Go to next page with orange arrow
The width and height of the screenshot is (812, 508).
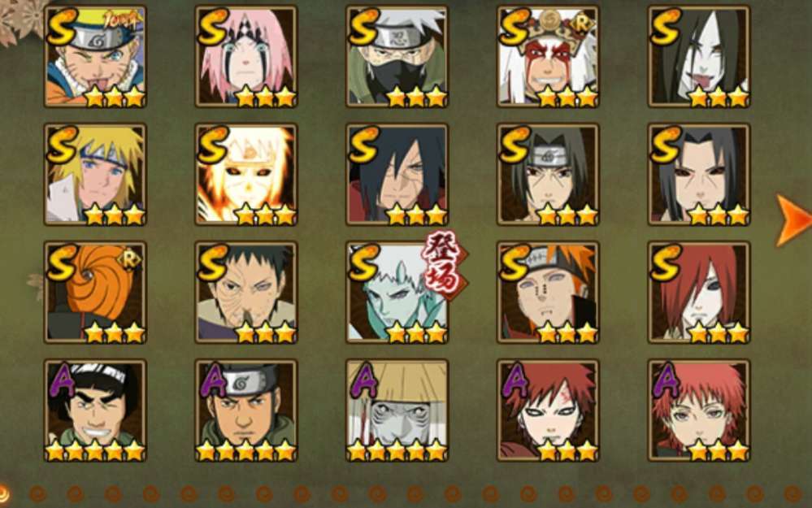point(793,219)
